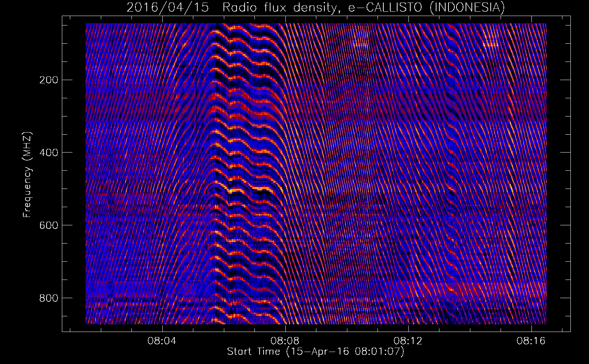
Task: Click the 'Frequency (MHZ)' axis title
Action: [x=28, y=175]
